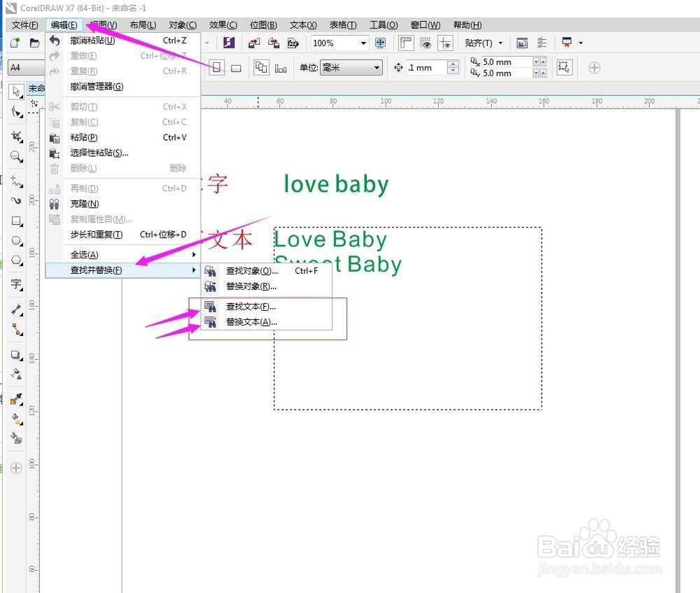Choose 替换文本(A)... from submenu
This screenshot has width=700, height=593.
[267, 321]
